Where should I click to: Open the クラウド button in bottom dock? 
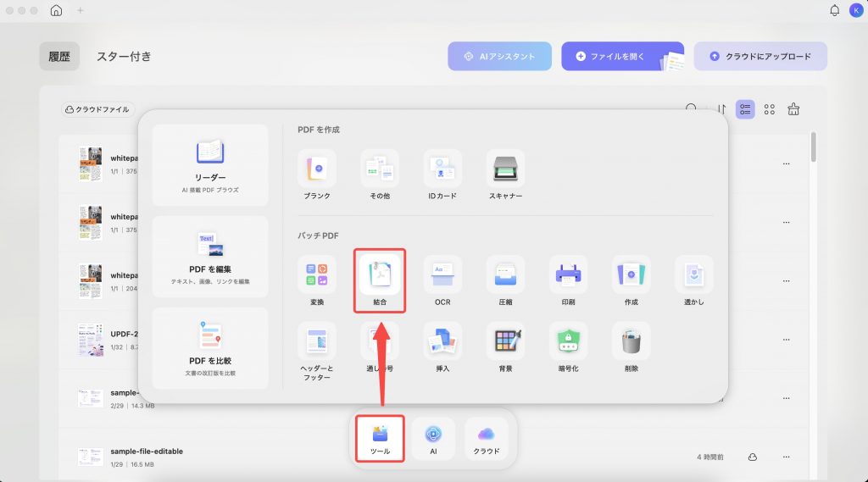(x=486, y=438)
